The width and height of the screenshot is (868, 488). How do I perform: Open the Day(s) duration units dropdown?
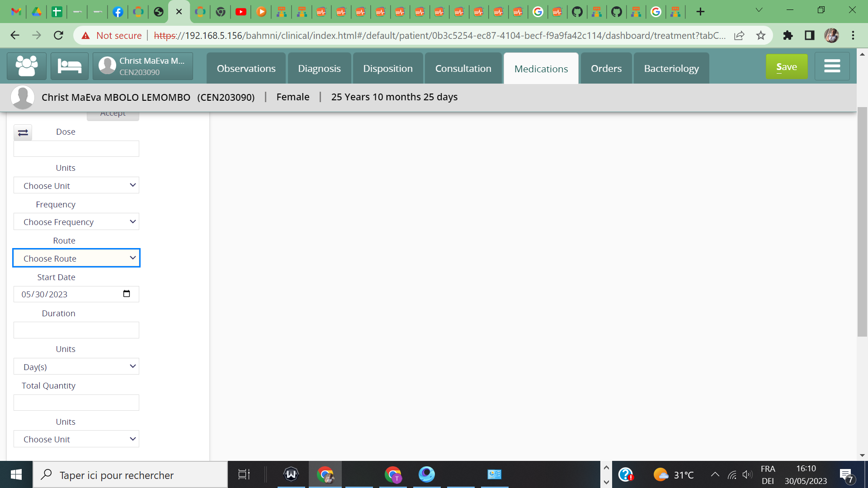pyautogui.click(x=76, y=366)
